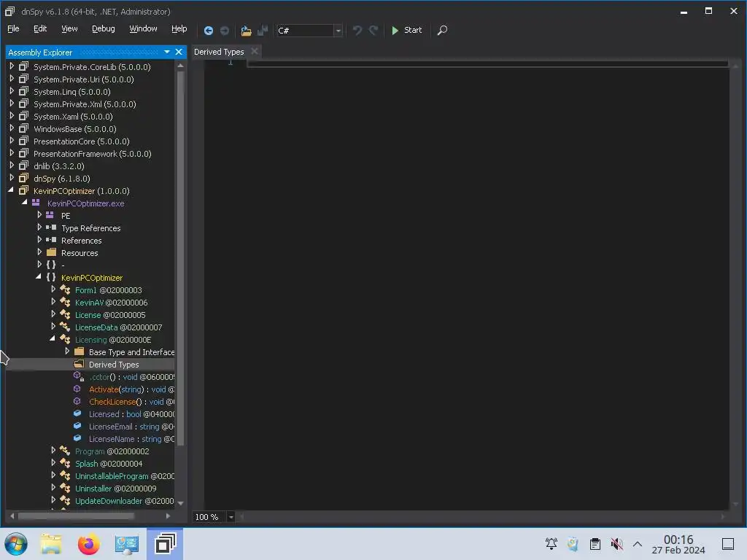Launch Firefox from the taskbar
The height and width of the screenshot is (560, 747).
pos(88,544)
